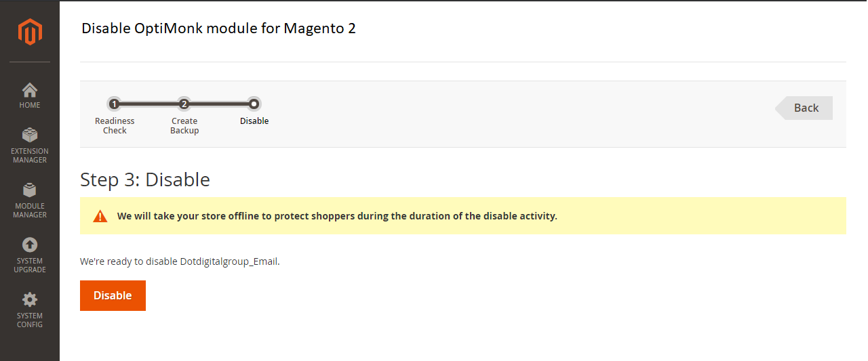
Task: Open Module Manager cube icon
Action: point(30,190)
